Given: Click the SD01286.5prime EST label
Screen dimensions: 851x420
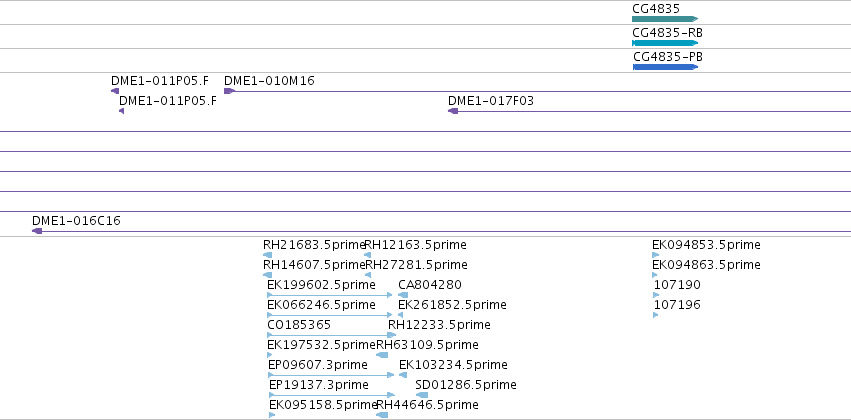Looking at the screenshot, I should coord(466,385).
